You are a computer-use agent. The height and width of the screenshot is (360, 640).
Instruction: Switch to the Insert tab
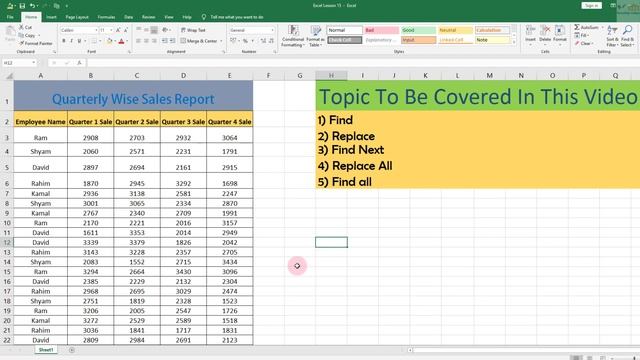[x=51, y=17]
